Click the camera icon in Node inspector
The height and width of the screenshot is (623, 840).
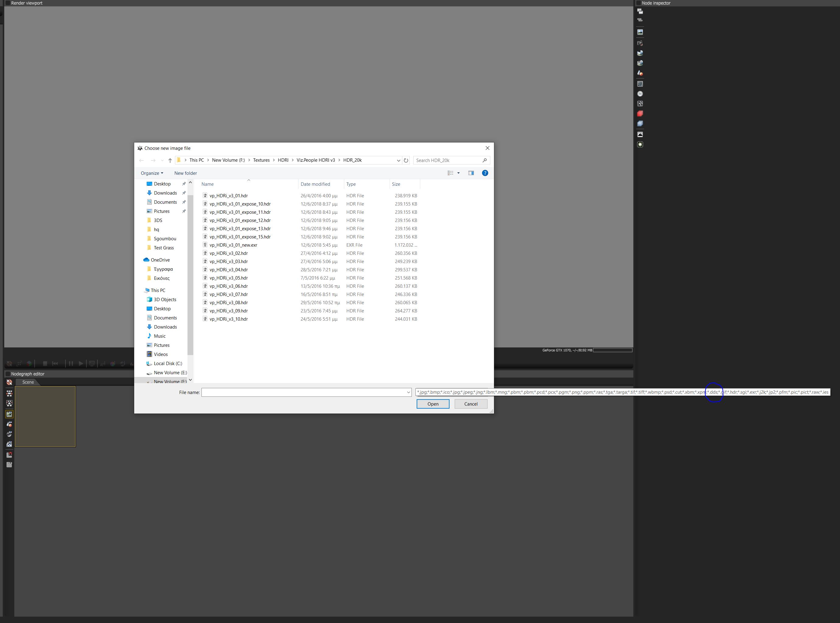pyautogui.click(x=640, y=43)
